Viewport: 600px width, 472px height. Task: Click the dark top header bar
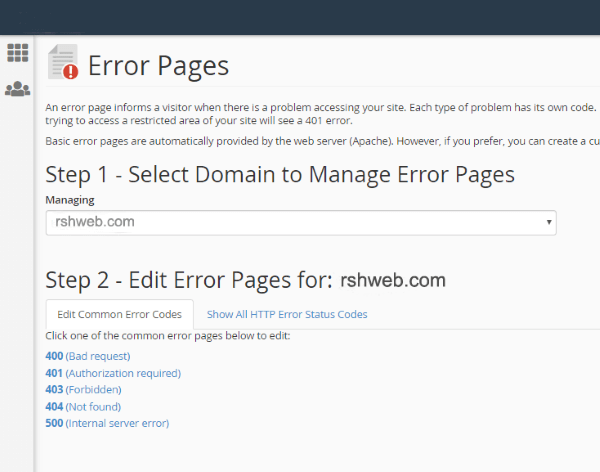(300, 17)
